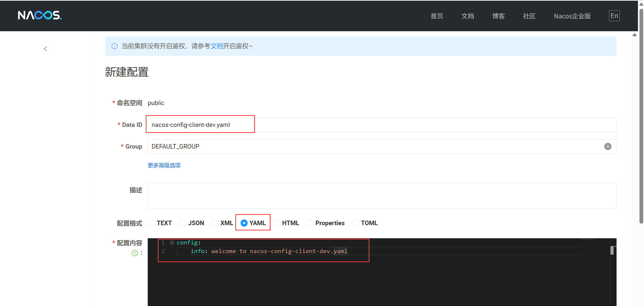The width and height of the screenshot is (644, 306).
Task: Select TEXT format radio button
Action: [151, 223]
